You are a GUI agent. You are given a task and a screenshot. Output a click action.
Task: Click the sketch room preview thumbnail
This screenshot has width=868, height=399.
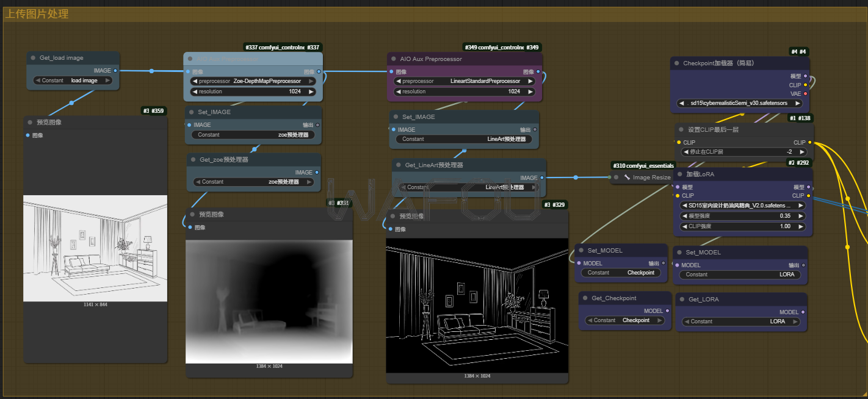95,248
